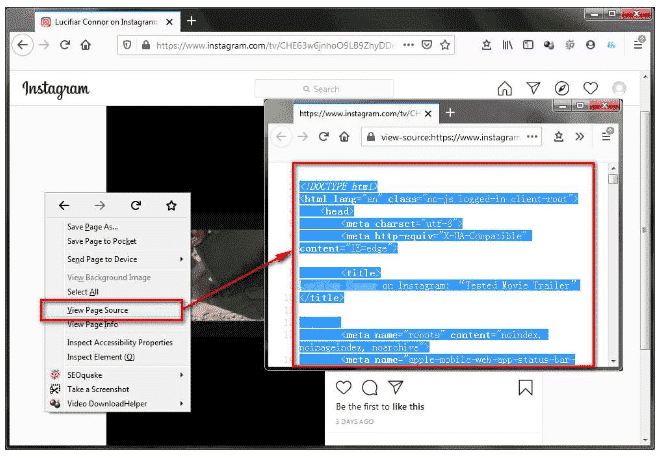Toggle sidebar icon in main toolbar
660x458 pixels.
click(528, 45)
